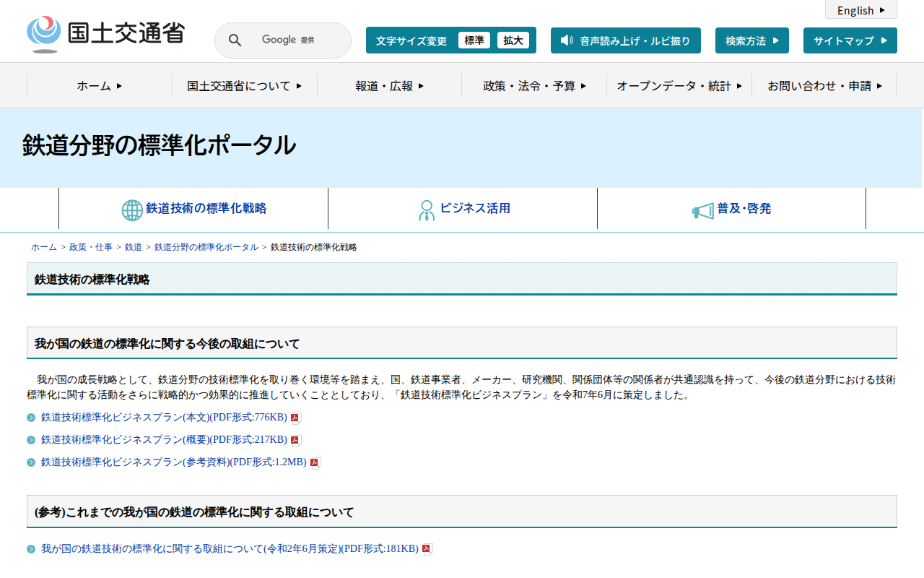Expand the 報道・広報 menu
Screen dimensions: 924x578
(x=389, y=86)
